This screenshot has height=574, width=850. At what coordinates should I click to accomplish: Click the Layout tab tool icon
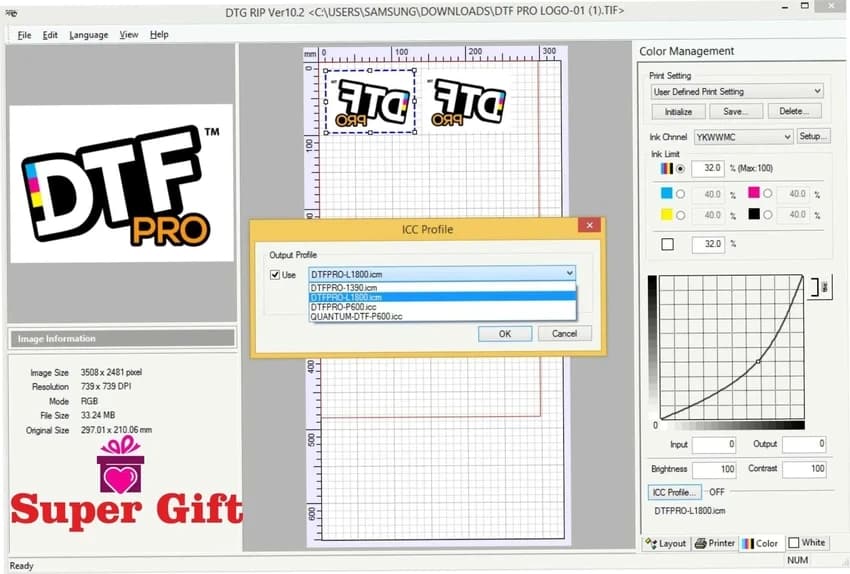[x=651, y=543]
